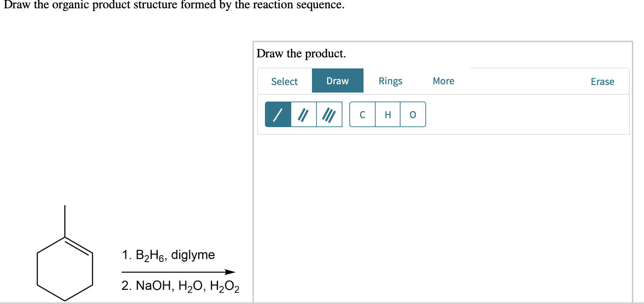Click the 'Draw the product.' heading
This screenshot has width=644, height=304.
[x=301, y=54]
